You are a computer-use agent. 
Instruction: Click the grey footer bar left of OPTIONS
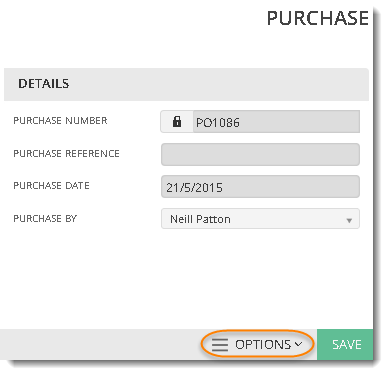click(100, 344)
